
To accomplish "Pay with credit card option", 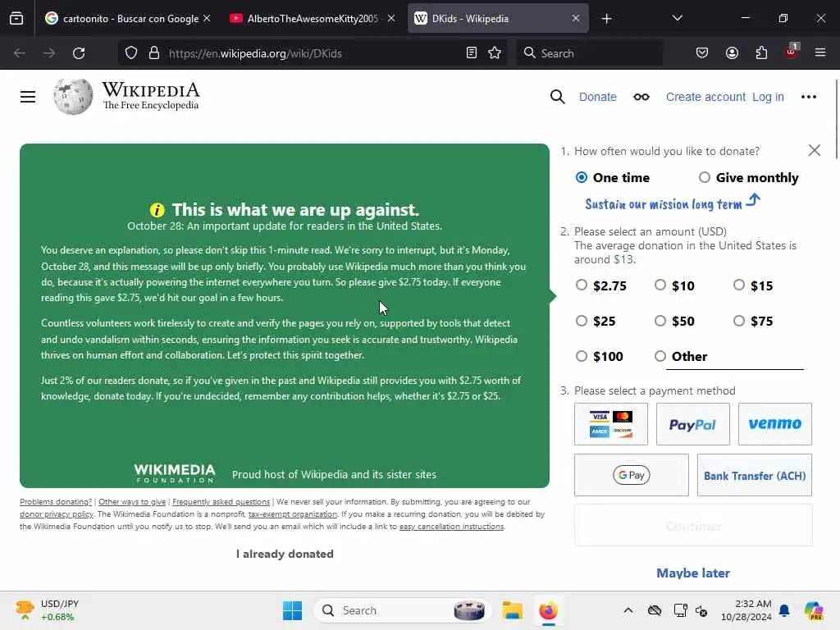I will (610, 424).
